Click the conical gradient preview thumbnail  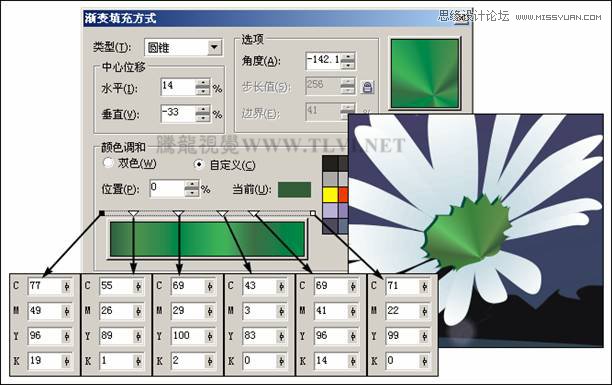pyautogui.click(x=425, y=73)
